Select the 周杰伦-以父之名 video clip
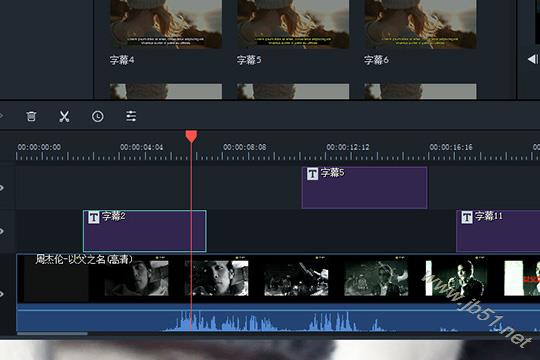The width and height of the screenshot is (540, 360). click(278, 278)
